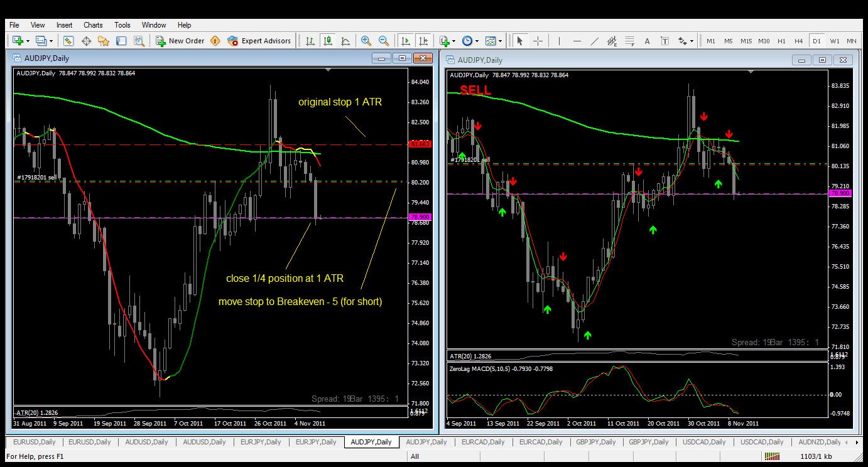Open the Profiles toolbar icon

(x=41, y=41)
